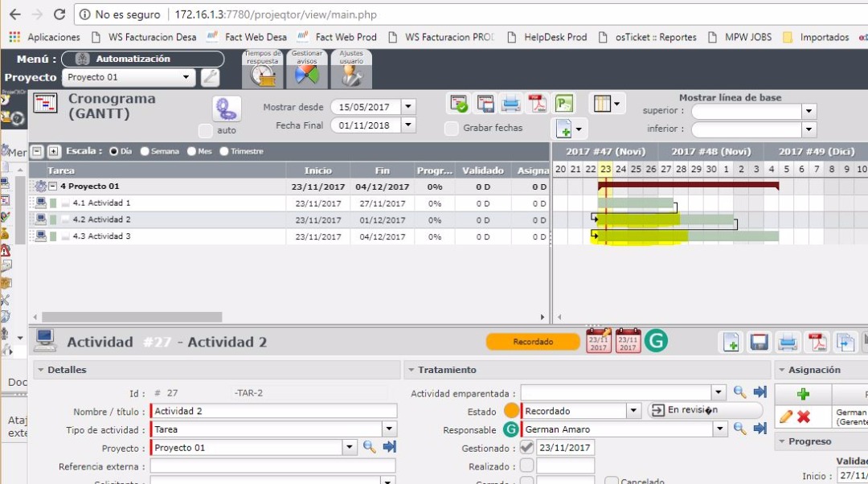Export the Gantt chart to PDF
This screenshot has height=484, width=868.
(x=536, y=104)
